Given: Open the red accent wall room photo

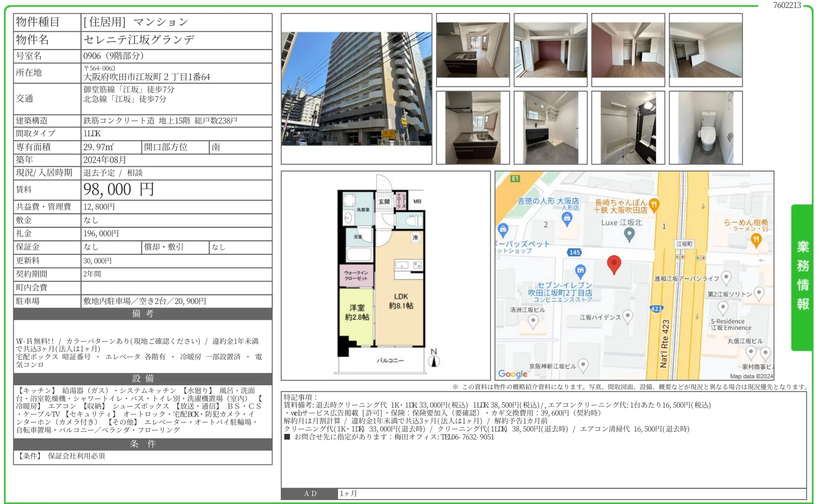Looking at the screenshot, I should click(550, 50).
